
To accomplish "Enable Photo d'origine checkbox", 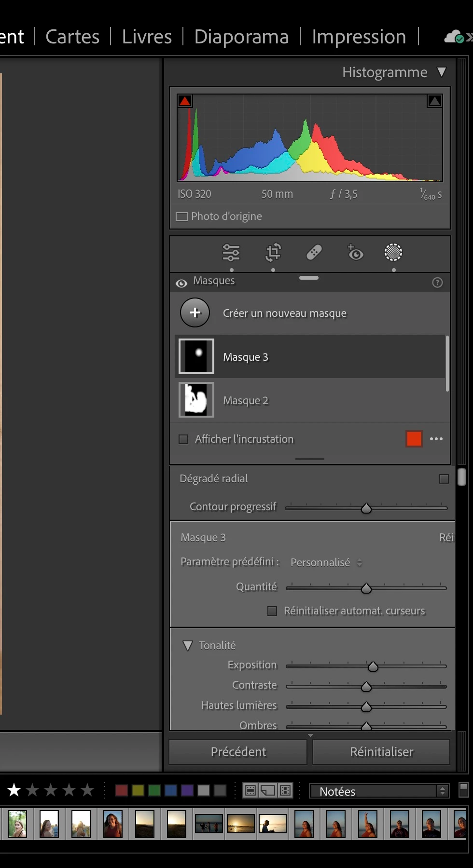I will [x=182, y=217].
